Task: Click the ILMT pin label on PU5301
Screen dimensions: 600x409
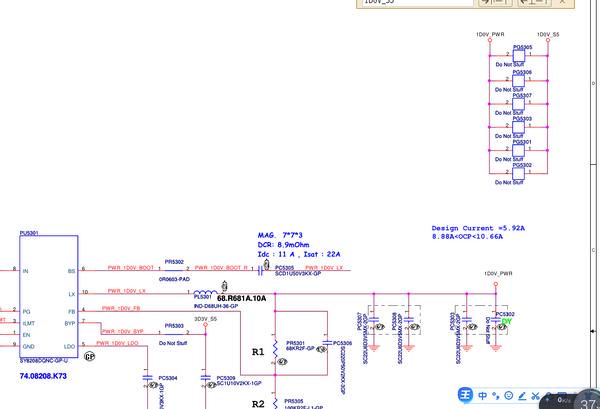Action: (29, 323)
